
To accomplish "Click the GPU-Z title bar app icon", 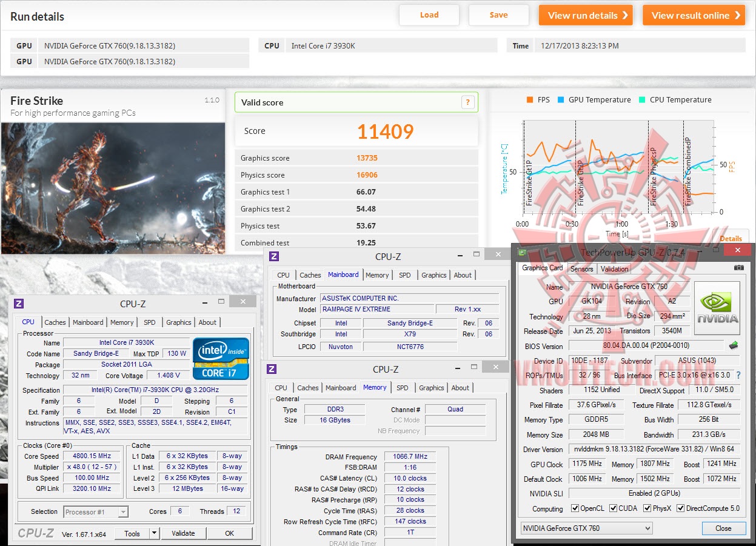I will tap(522, 252).
